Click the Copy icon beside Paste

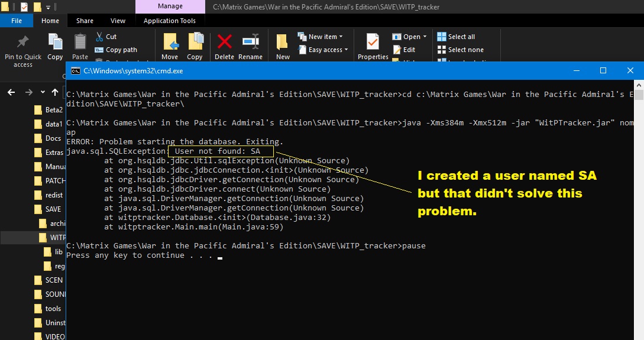coord(55,42)
